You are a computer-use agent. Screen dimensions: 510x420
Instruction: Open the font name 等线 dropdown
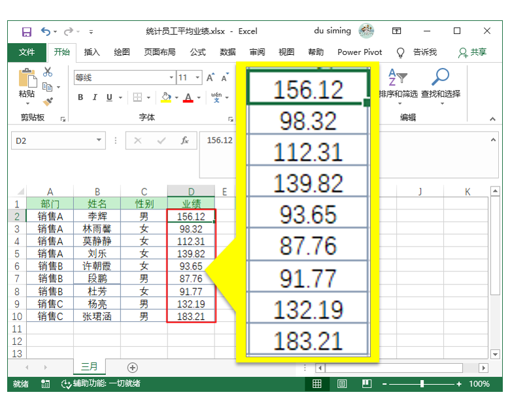tap(171, 77)
